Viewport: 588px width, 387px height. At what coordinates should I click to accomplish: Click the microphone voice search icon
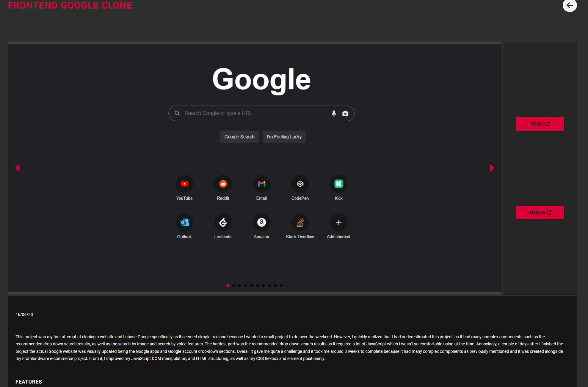click(x=334, y=113)
